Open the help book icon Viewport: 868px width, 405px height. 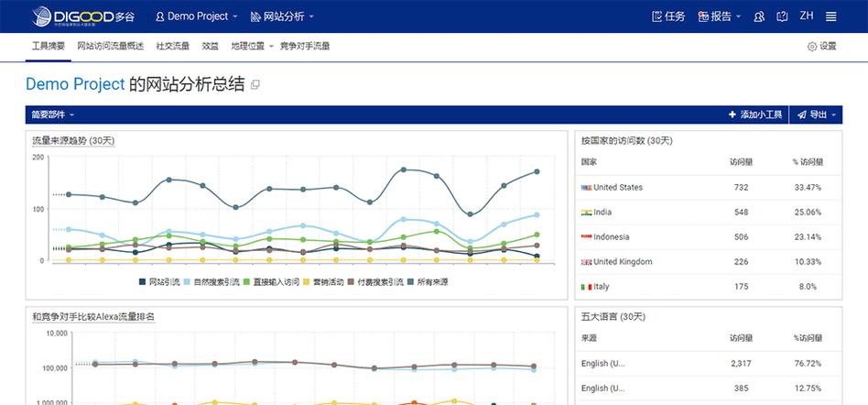coord(782,16)
